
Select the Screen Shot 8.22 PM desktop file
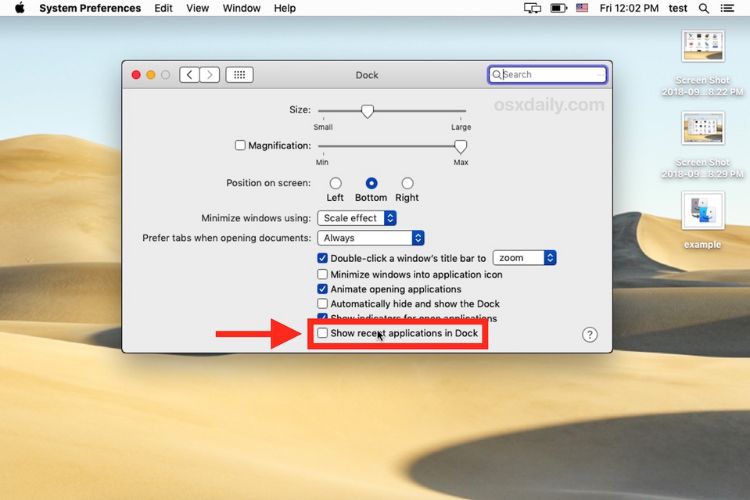(703, 46)
